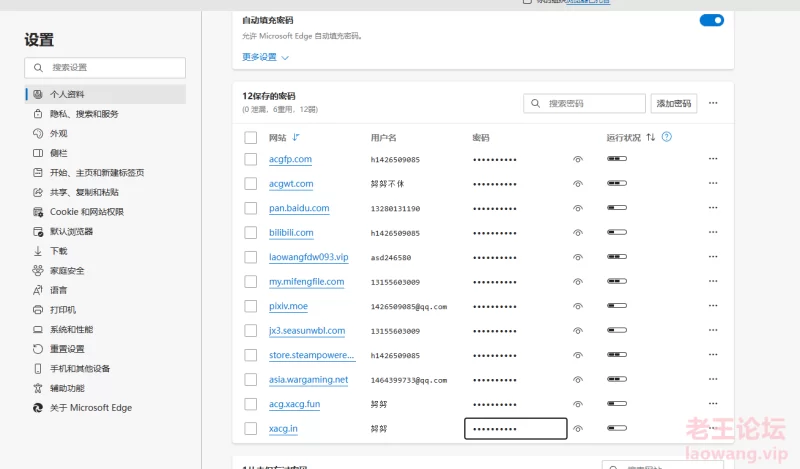800x469 pixels.
Task: Click the 家庭安全 sidebar icon
Action: [38, 270]
